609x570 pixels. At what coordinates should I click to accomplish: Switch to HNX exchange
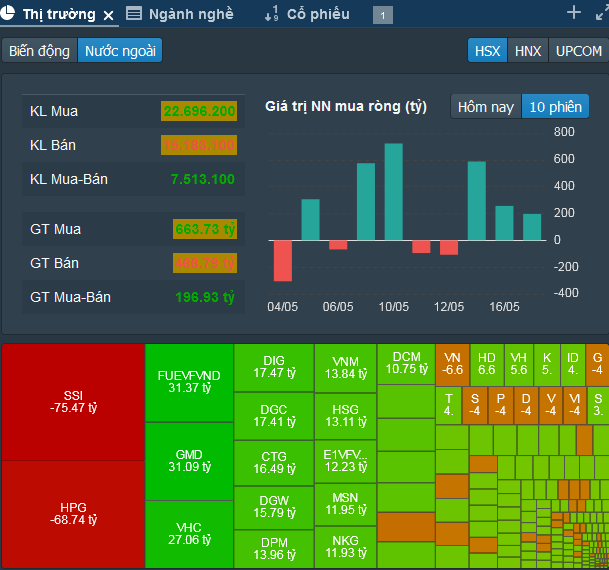527,51
